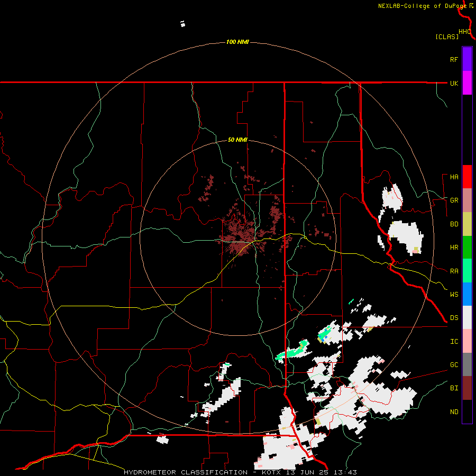476x476 pixels.
Task: Click the NEXLAB-College of DuPage credit text
Action: [x=422, y=6]
